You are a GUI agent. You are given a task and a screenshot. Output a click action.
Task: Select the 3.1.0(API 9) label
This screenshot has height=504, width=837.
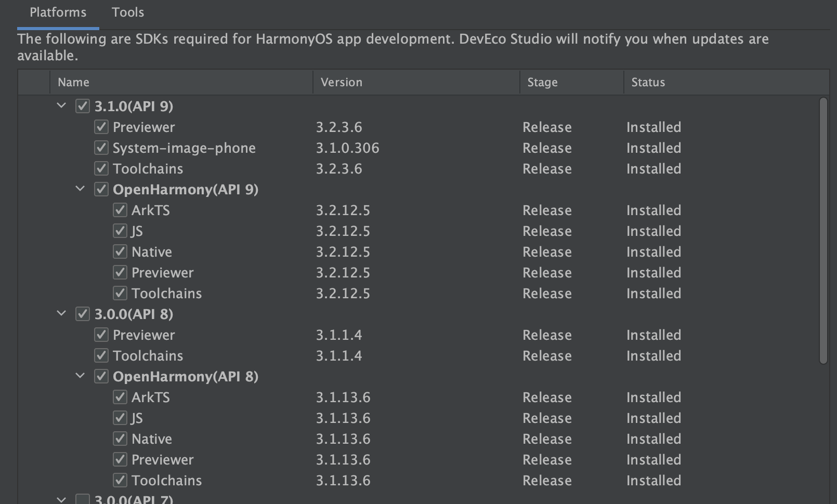click(x=134, y=106)
